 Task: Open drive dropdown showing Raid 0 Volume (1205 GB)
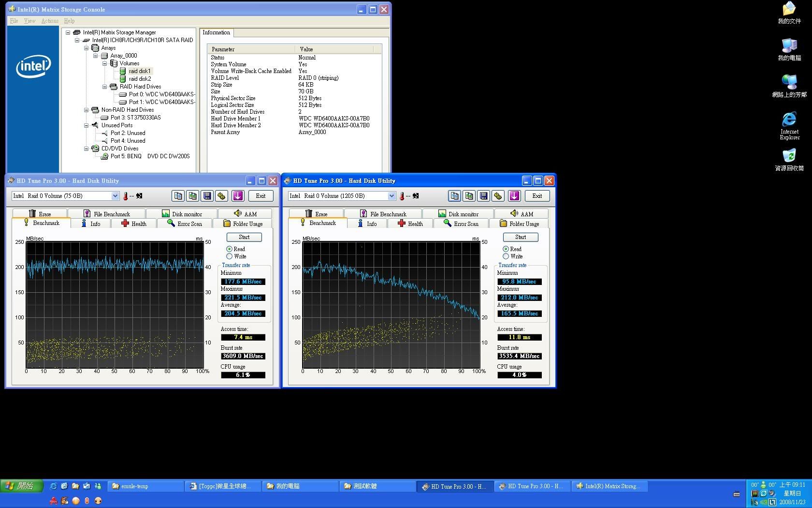(x=391, y=196)
